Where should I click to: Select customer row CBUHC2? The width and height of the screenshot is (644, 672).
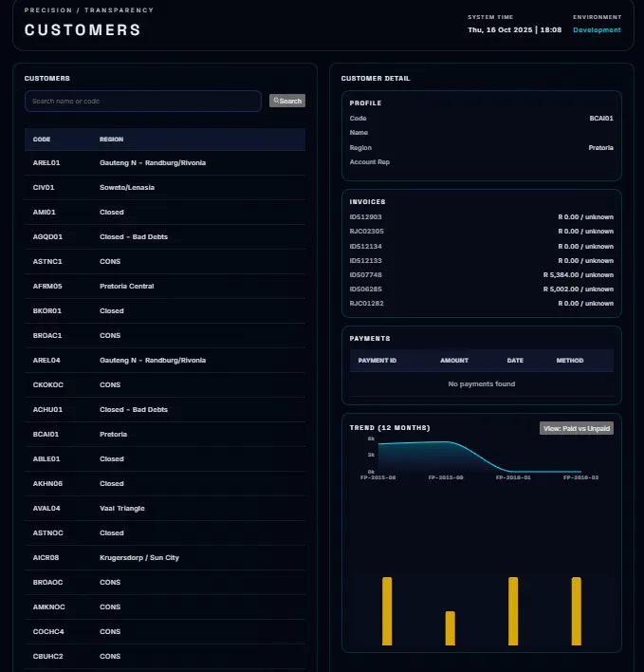(165, 656)
